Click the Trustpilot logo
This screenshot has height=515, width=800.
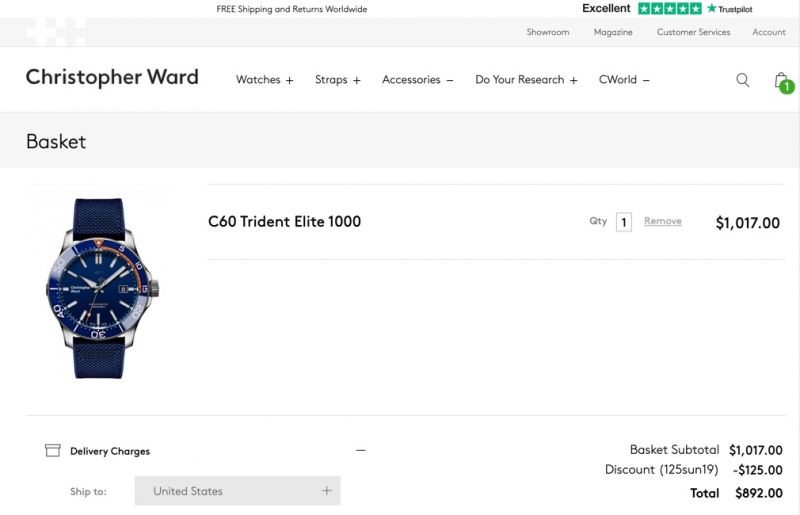tap(730, 9)
